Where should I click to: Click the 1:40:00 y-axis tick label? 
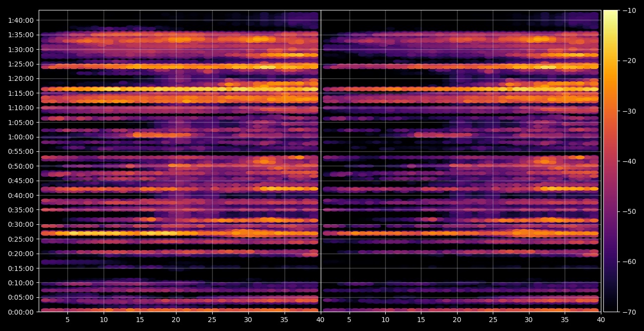coord(21,20)
